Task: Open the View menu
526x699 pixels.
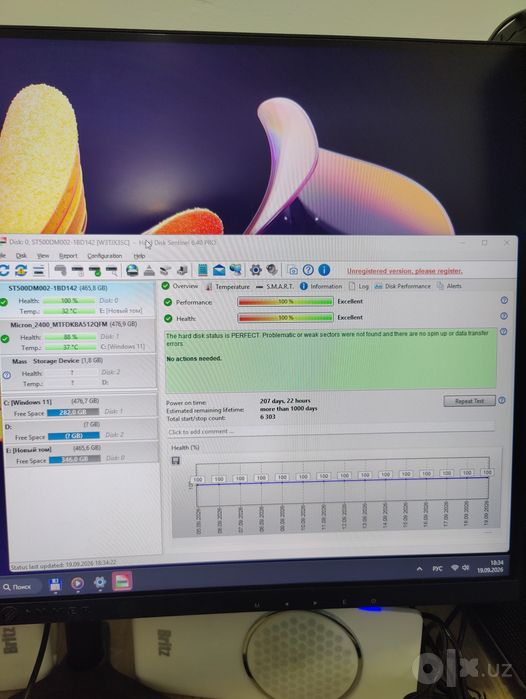Action: (43, 256)
